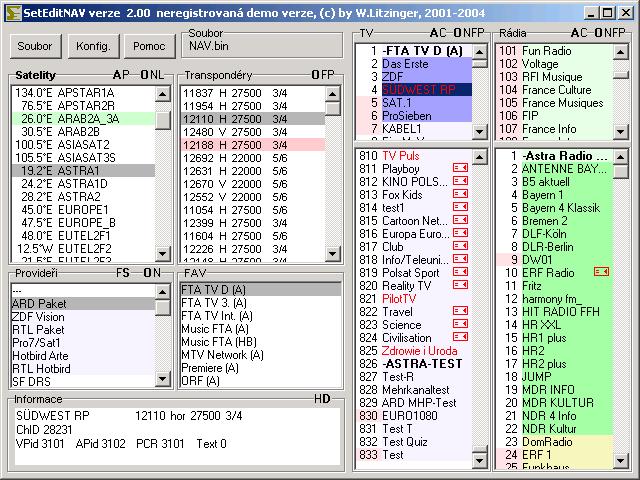The width and height of the screenshot is (640, 480).
Task: Click Provideři list scroll up arrow
Action: coord(162,292)
